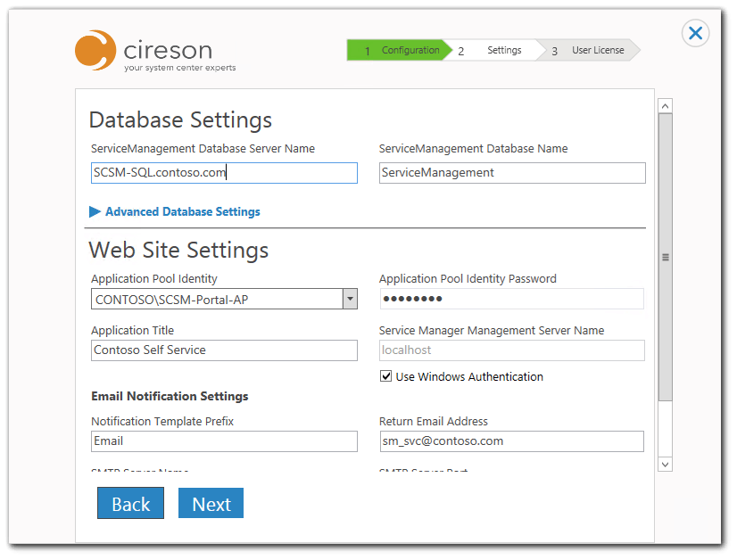Focus the ServiceManagement Database Server Name field
This screenshot has height=560, width=737.
pos(224,173)
